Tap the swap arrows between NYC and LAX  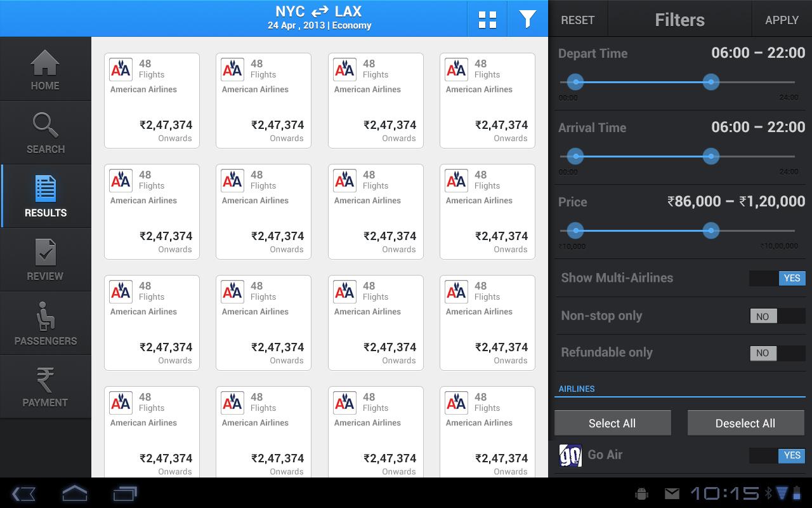coord(320,11)
